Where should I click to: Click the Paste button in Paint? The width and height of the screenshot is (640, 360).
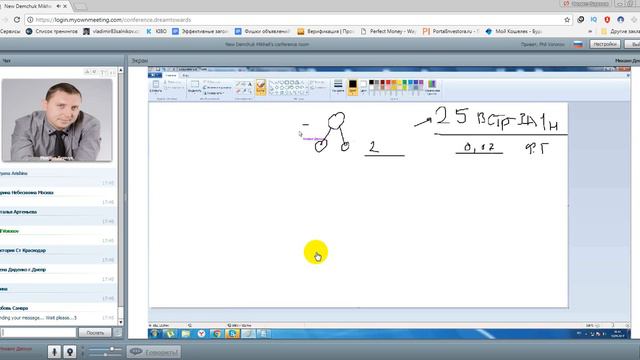(x=156, y=84)
